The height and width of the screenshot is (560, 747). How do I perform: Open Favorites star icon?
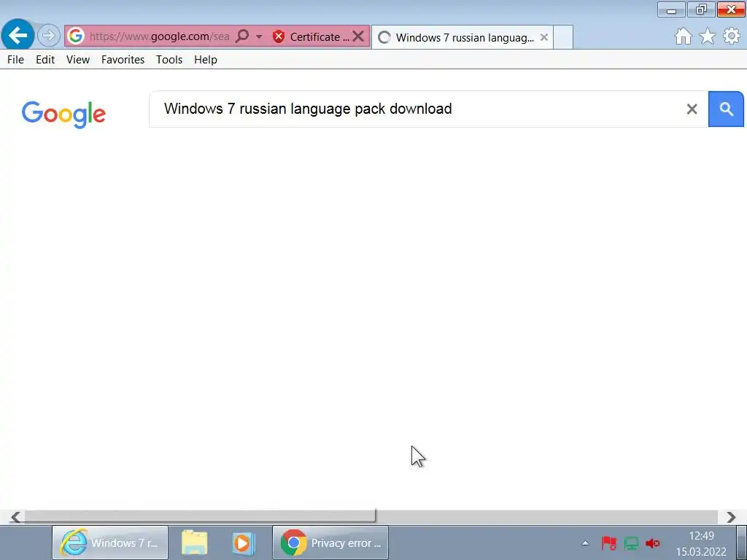(x=708, y=36)
